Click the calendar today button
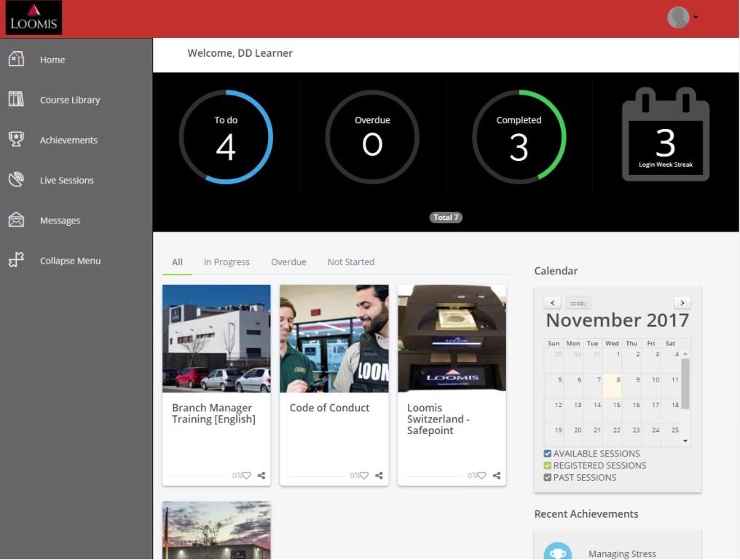The image size is (740, 560). pyautogui.click(x=578, y=303)
